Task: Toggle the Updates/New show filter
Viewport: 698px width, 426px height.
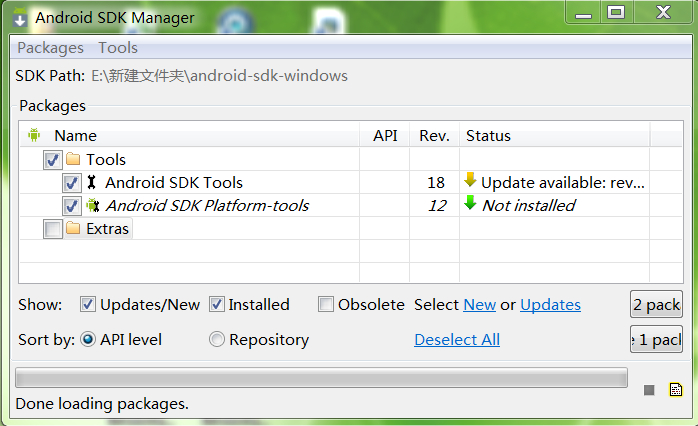Action: click(88, 304)
